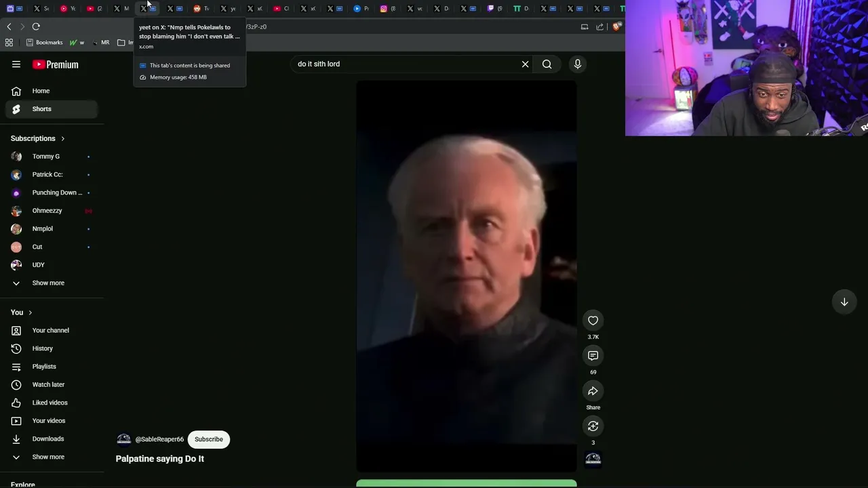Open the MR bookmark

pos(101,43)
